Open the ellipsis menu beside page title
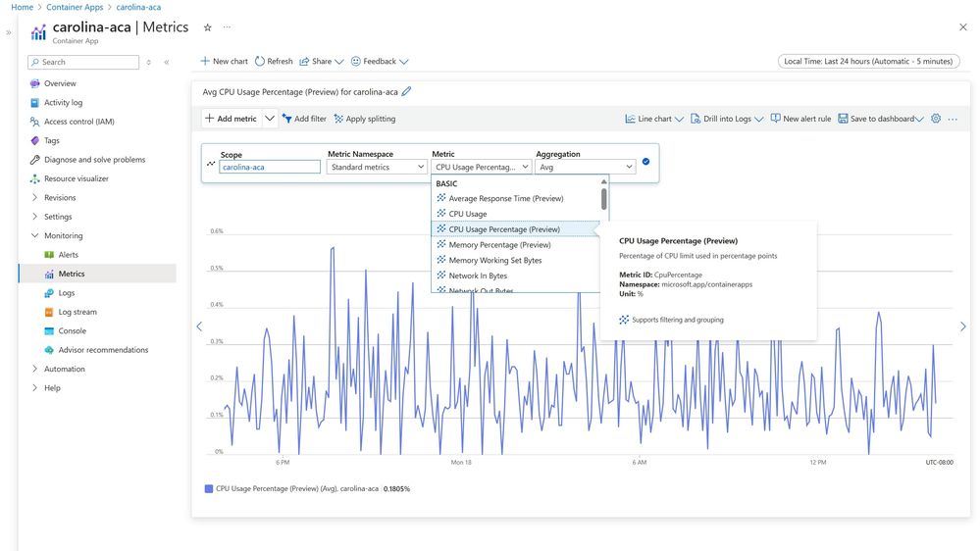 (x=227, y=26)
